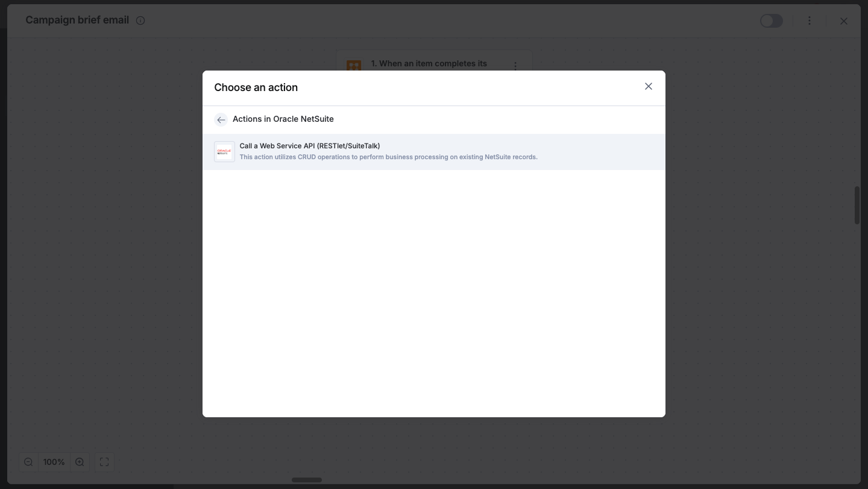This screenshot has width=868, height=489.
Task: Click the 'Actions in Oracle NetSuite' heading
Action: coord(283,119)
